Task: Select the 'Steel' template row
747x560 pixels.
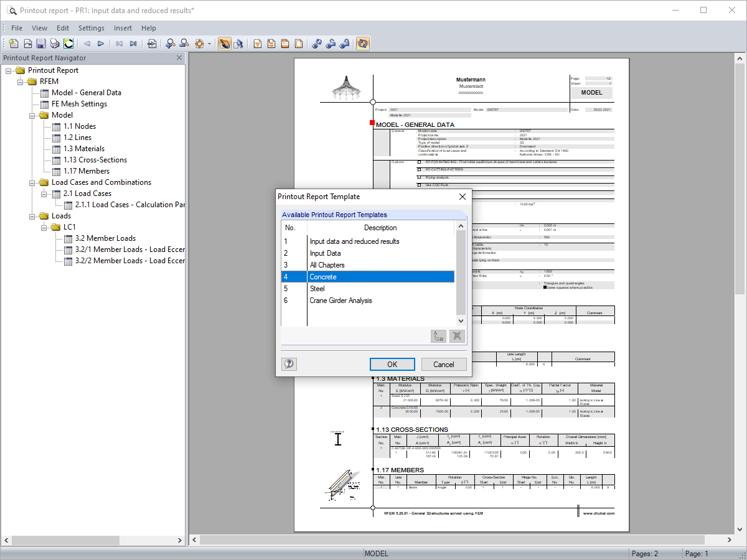Action: click(368, 289)
